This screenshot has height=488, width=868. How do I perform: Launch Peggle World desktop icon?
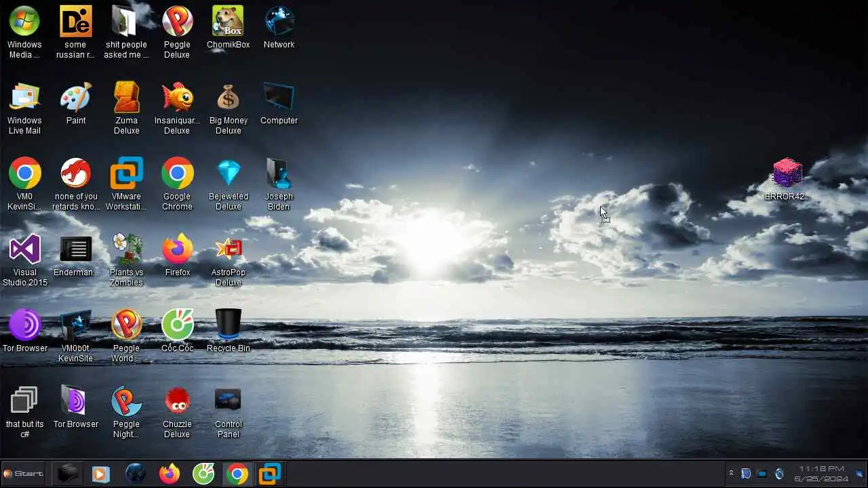coord(126,335)
